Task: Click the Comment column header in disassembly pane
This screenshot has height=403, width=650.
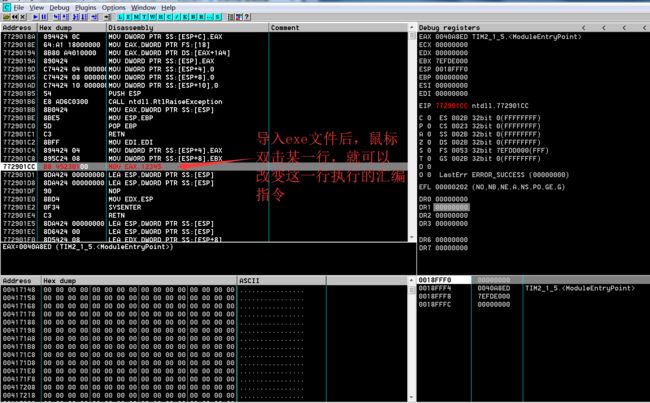Action: tap(338, 27)
